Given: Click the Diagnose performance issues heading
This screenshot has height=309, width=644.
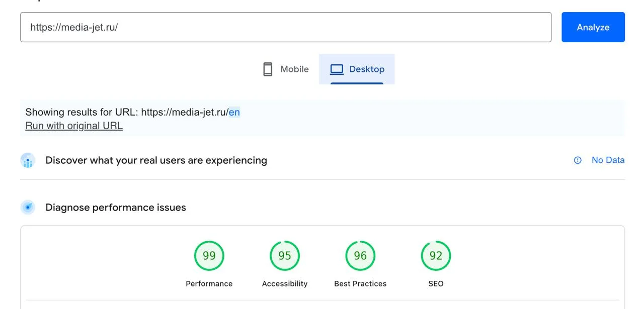Looking at the screenshot, I should coord(116,208).
